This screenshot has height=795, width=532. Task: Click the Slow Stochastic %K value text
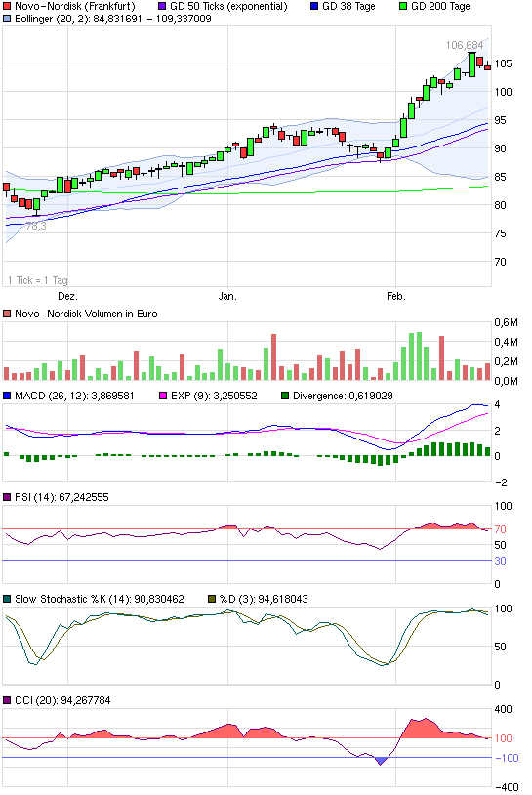click(x=158, y=599)
